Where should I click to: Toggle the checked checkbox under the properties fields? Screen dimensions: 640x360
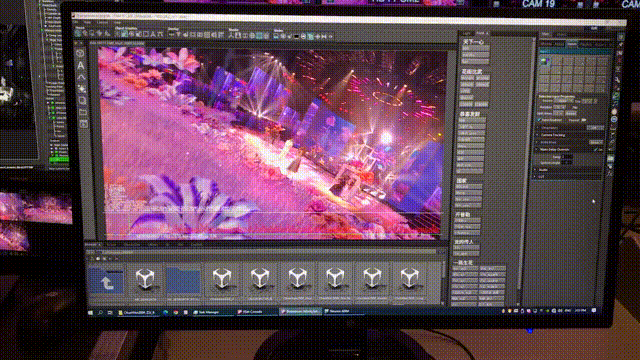[539, 120]
